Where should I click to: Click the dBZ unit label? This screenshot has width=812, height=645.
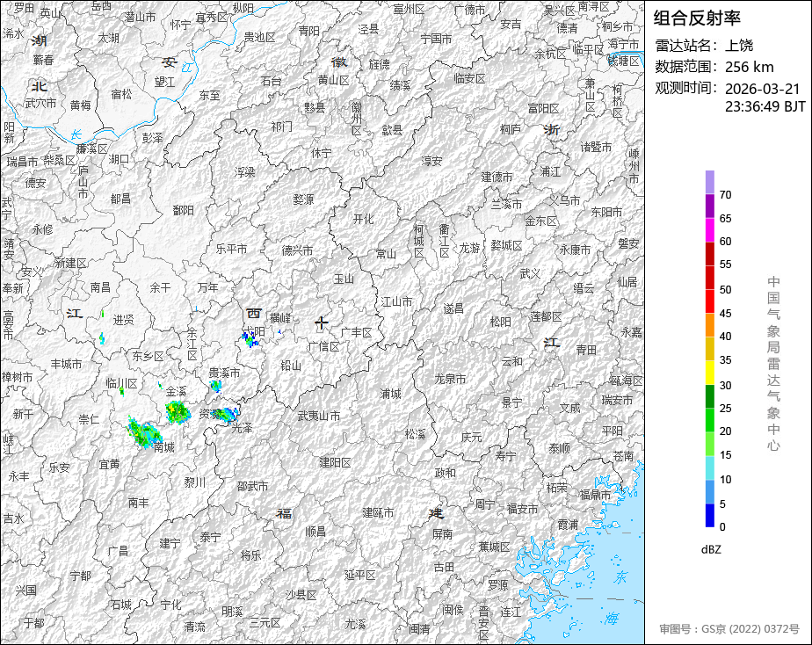tap(711, 550)
